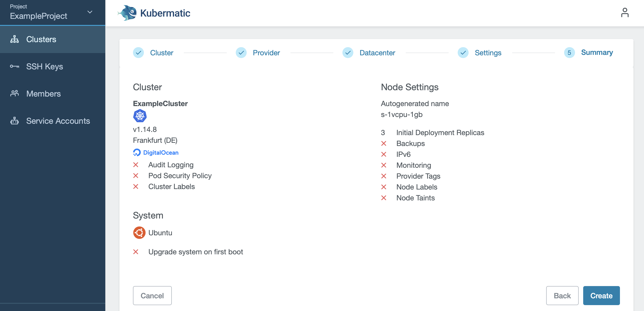Click the red X beside Backups

tap(384, 143)
